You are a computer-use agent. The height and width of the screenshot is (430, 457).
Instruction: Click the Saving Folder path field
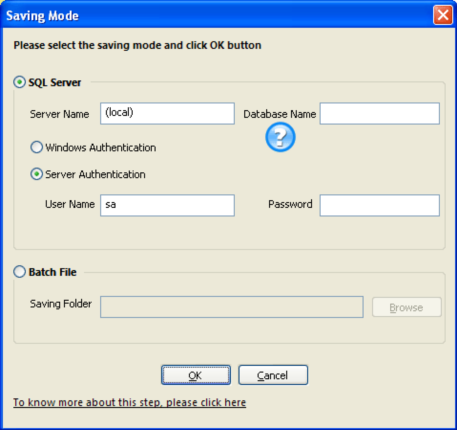[232, 307]
